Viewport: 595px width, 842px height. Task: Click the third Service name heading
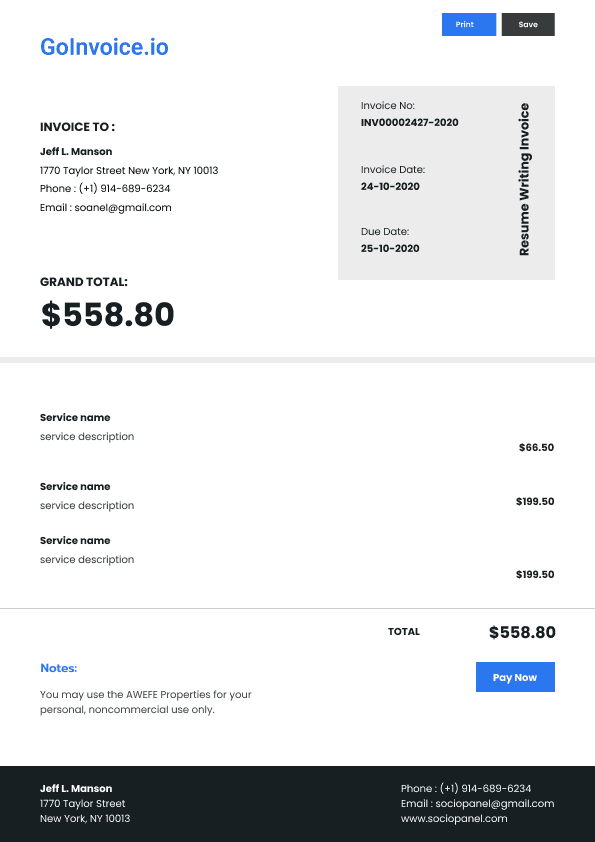point(75,540)
